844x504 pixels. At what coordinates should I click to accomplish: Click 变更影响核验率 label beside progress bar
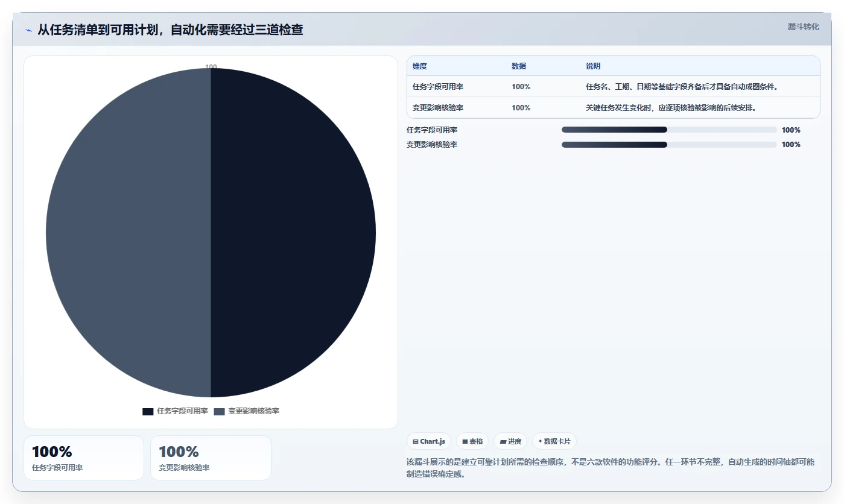[x=432, y=145]
